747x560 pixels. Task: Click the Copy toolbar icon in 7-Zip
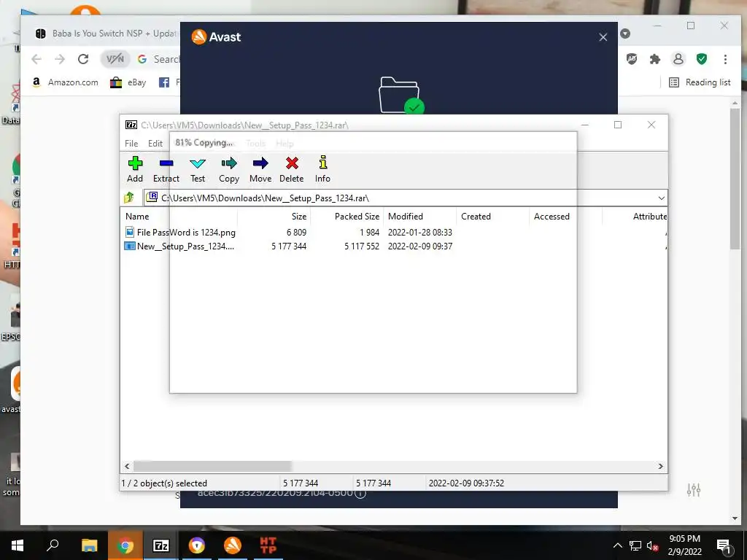228,169
